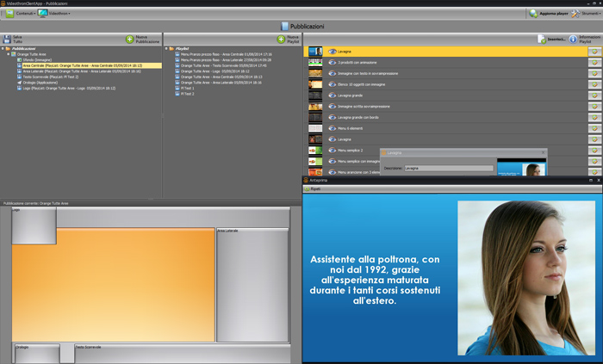
Task: Click the green shield button on the Lavagna row
Action: pos(594,52)
